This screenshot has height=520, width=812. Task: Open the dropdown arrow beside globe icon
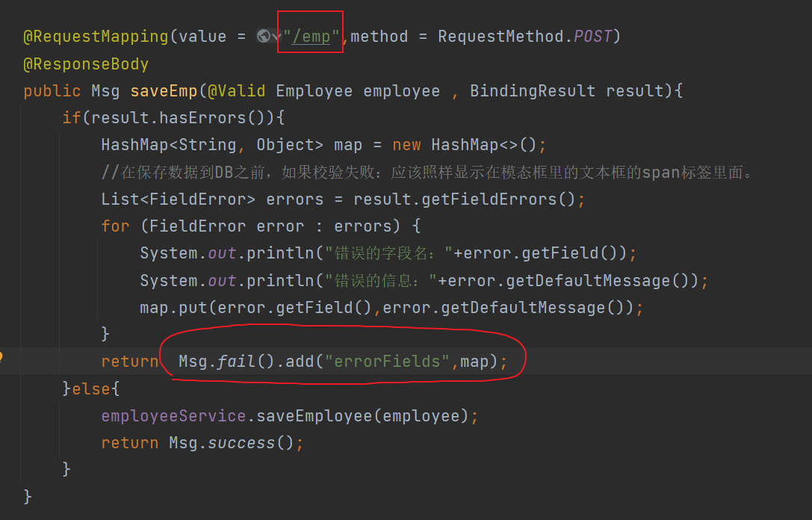pos(276,37)
